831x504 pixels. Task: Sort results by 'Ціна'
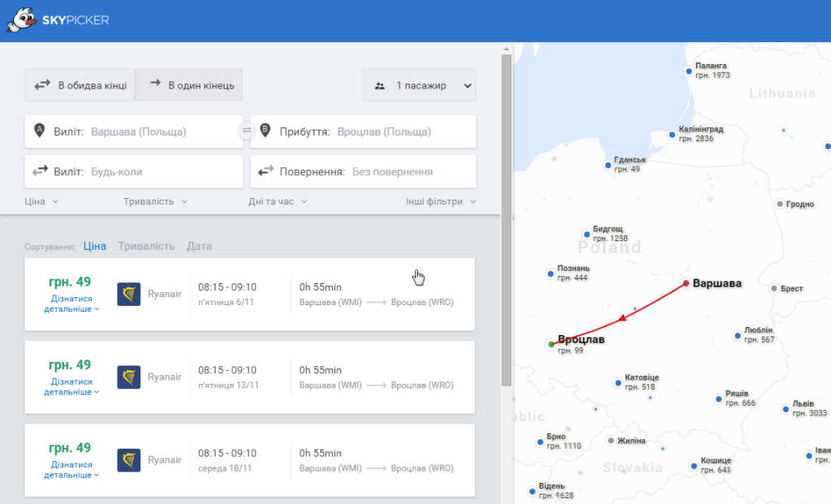(x=95, y=247)
